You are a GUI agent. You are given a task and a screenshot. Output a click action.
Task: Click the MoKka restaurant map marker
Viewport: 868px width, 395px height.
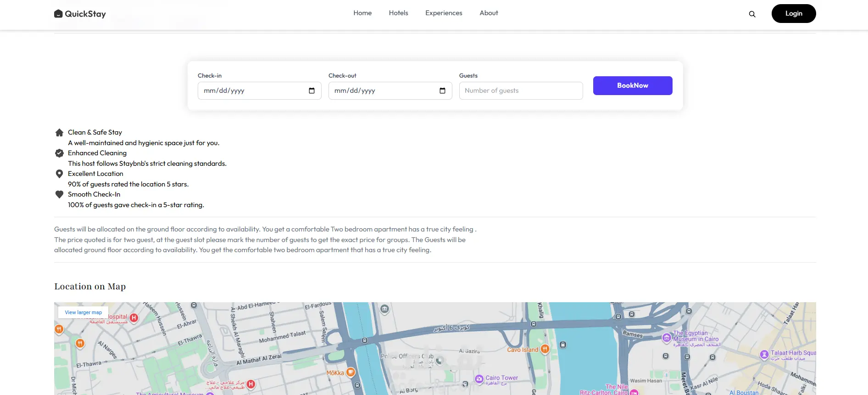(351, 372)
